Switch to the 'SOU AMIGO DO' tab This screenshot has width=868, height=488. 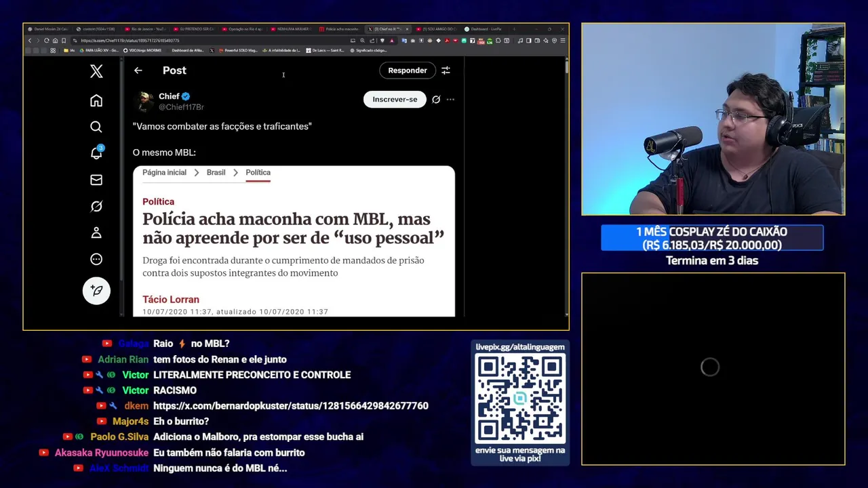click(x=437, y=29)
